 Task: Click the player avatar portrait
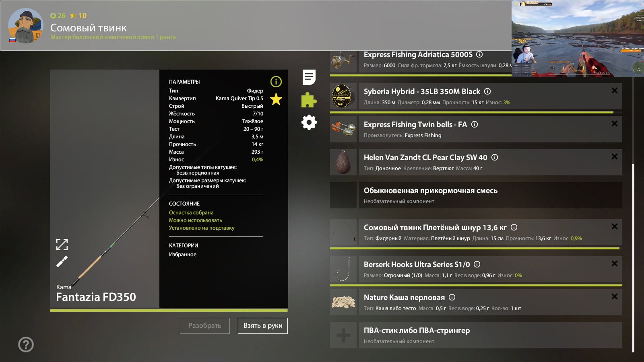point(26,26)
